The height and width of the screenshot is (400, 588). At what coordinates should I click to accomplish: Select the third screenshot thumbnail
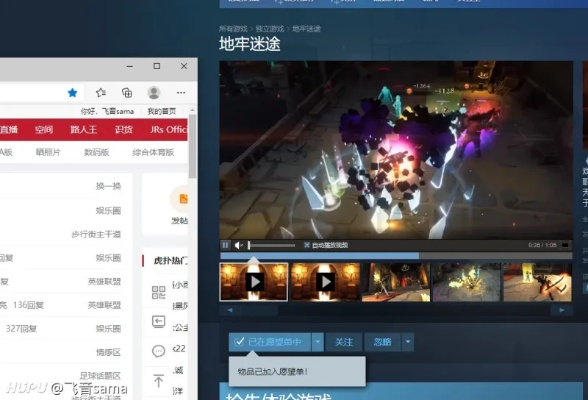pyautogui.click(x=396, y=282)
